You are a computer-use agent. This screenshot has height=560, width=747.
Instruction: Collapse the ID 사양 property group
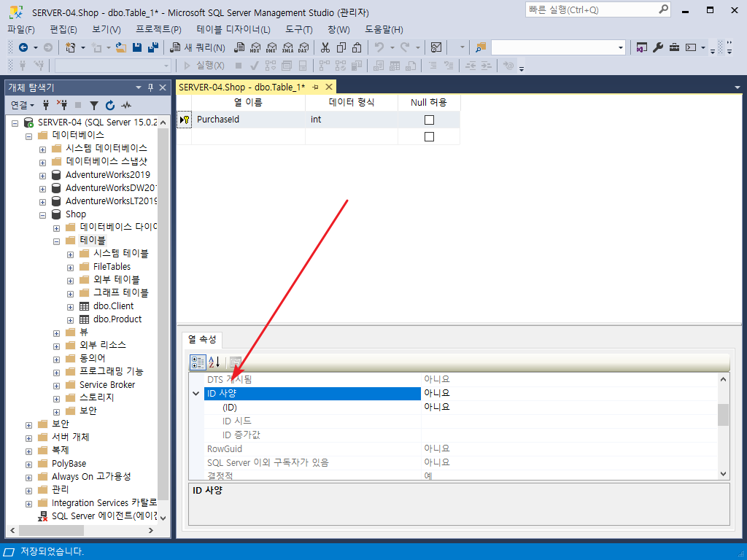pos(196,394)
